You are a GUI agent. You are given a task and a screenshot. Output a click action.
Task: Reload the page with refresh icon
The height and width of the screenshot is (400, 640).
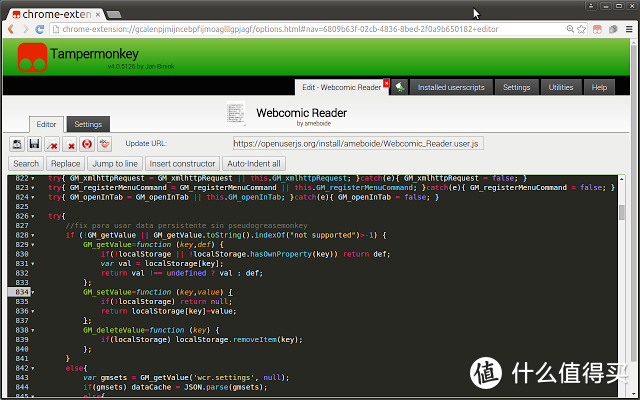pyautogui.click(x=40, y=29)
